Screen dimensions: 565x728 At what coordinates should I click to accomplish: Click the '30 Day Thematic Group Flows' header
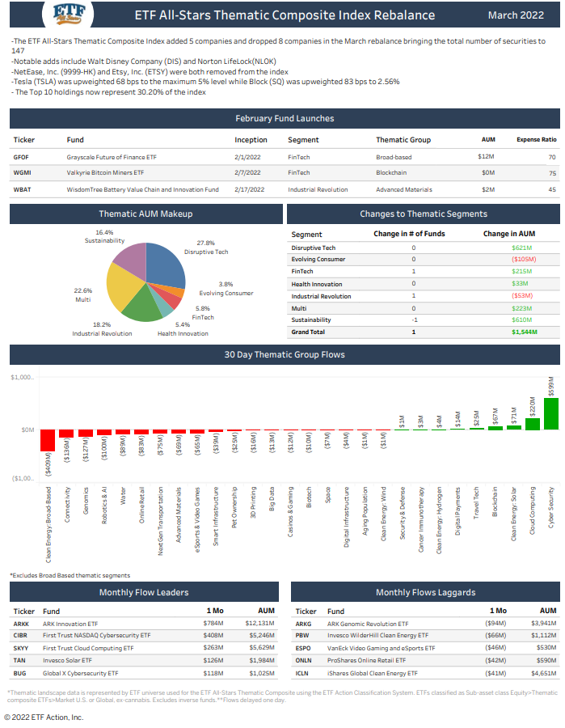pos(285,355)
